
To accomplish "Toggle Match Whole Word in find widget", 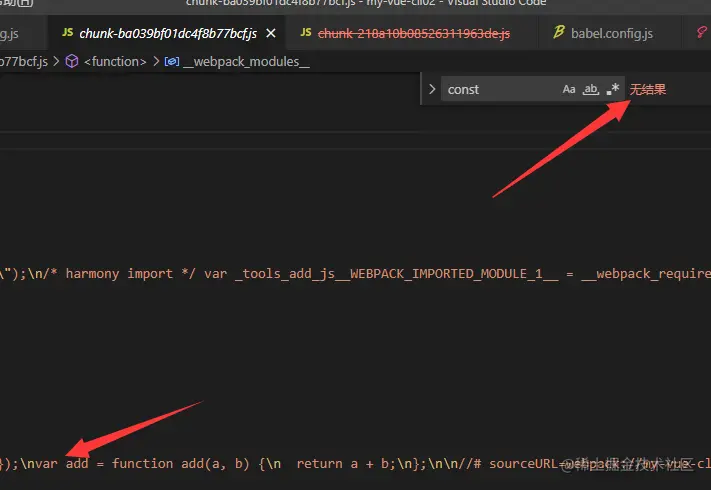I will click(x=591, y=89).
